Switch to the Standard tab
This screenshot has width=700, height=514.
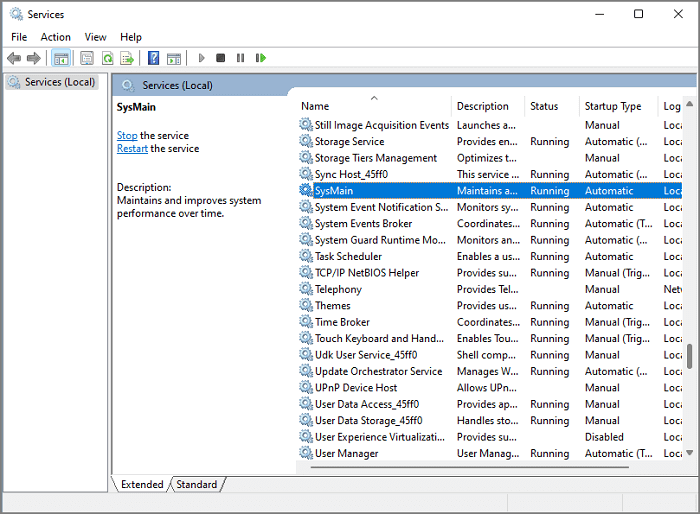click(196, 484)
